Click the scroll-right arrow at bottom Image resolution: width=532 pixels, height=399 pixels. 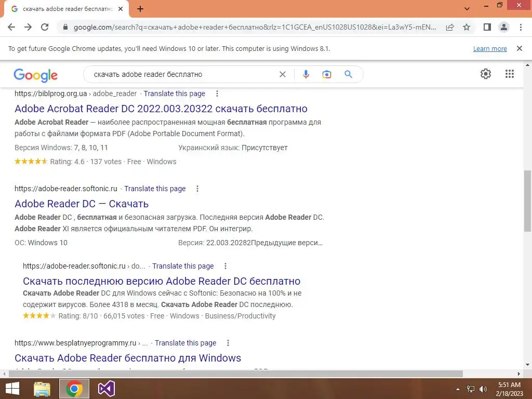tap(519, 374)
